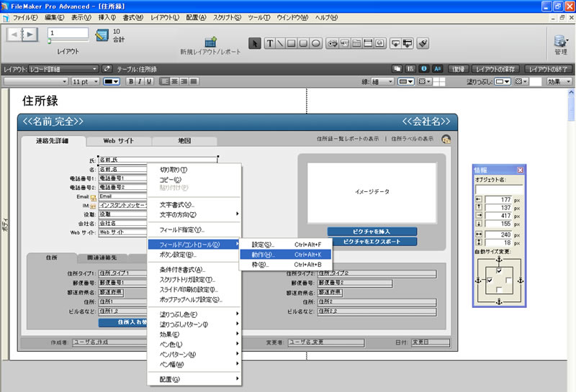Select the Format Painter tool
The image size is (576, 392).
(423, 43)
